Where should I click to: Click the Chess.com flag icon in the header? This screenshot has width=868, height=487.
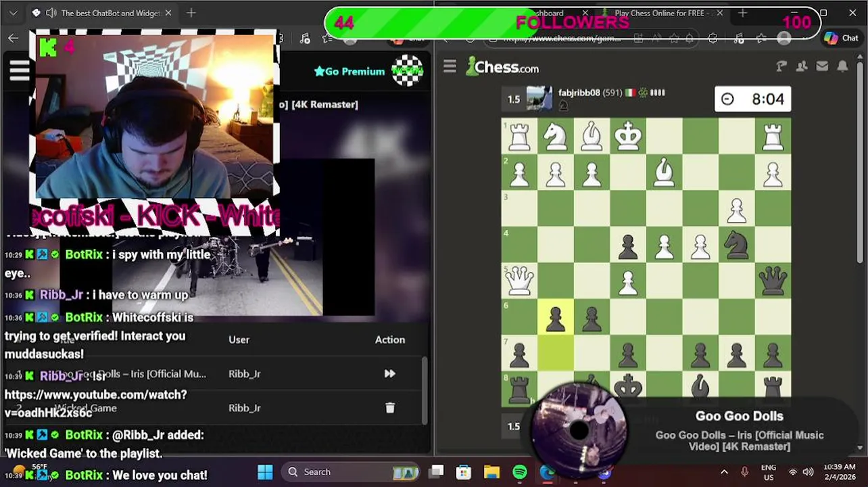pyautogui.click(x=781, y=66)
